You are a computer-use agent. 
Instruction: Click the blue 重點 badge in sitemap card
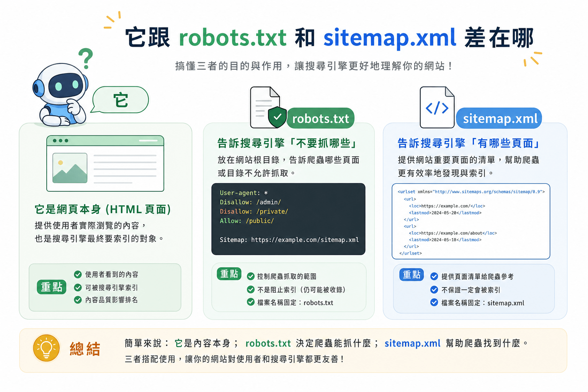(412, 274)
